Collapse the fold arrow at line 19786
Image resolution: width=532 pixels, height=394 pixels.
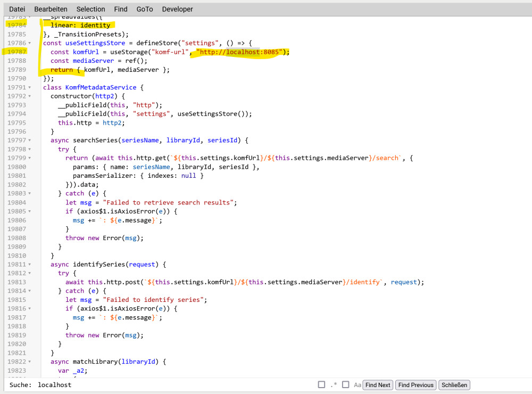pos(29,43)
